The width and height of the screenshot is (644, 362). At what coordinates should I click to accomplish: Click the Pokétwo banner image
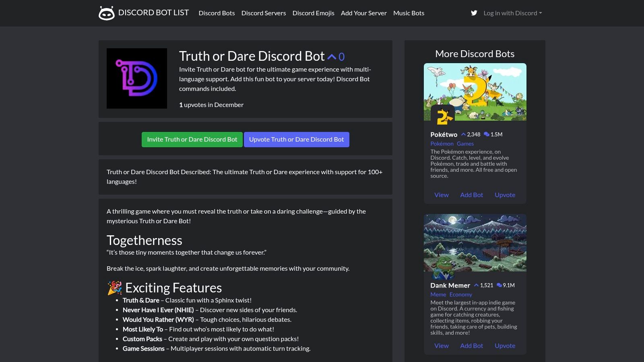[x=475, y=92]
